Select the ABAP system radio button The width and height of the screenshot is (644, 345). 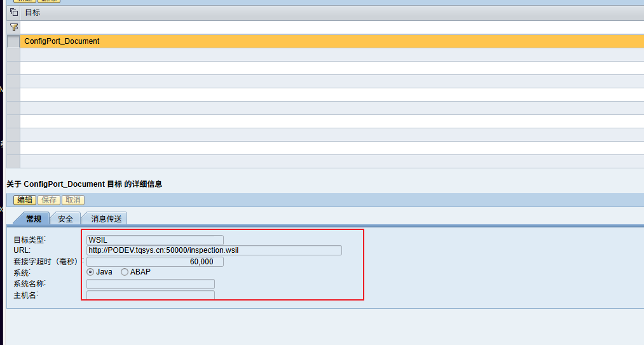[125, 272]
